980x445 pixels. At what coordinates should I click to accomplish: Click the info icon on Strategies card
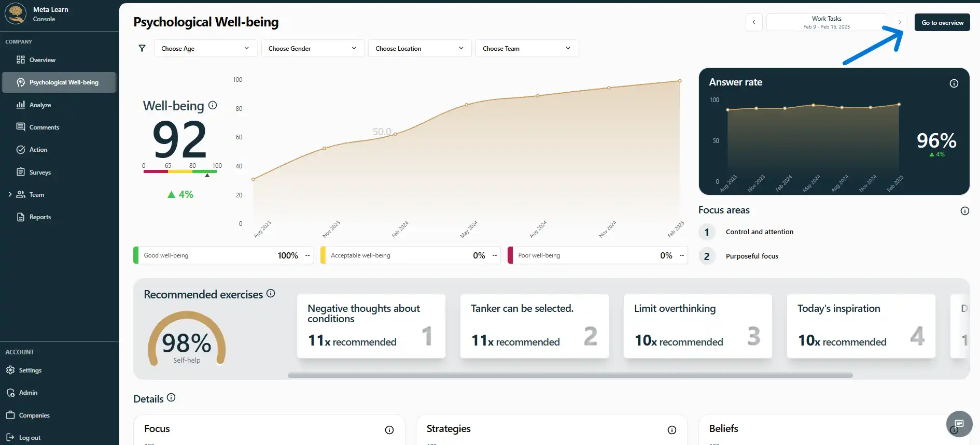(x=671, y=430)
